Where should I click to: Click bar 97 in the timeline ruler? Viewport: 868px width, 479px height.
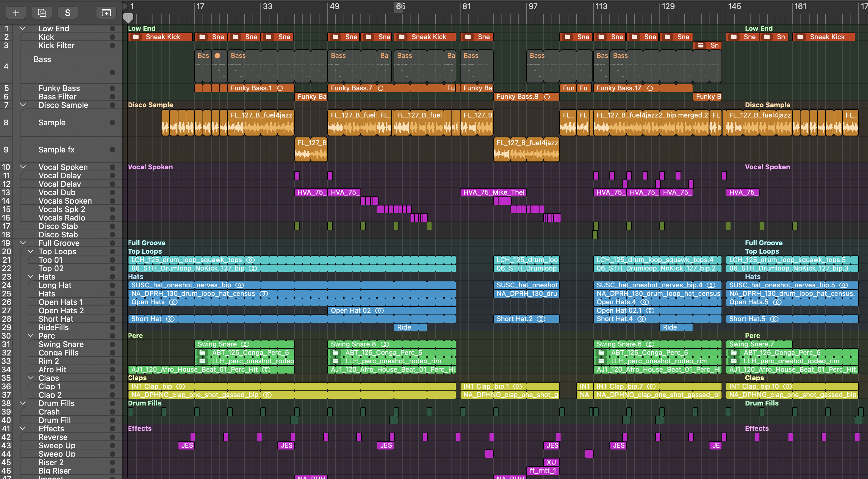click(x=533, y=7)
